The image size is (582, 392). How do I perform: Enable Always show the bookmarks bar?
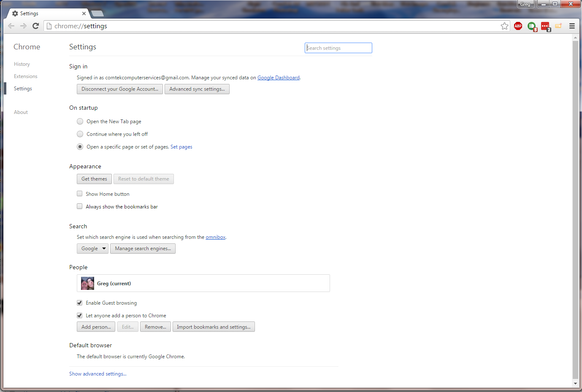(79, 206)
